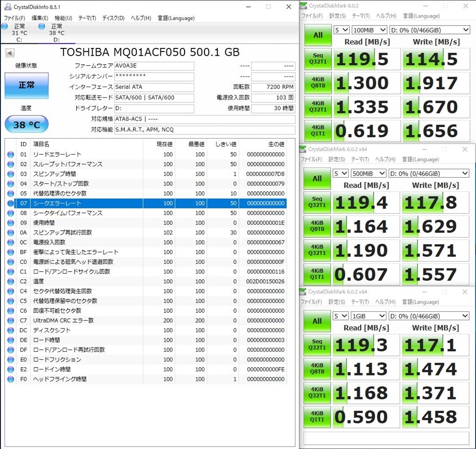This screenshot has height=449, width=476.
Task: Click the 正常 health status button
Action: 26,85
